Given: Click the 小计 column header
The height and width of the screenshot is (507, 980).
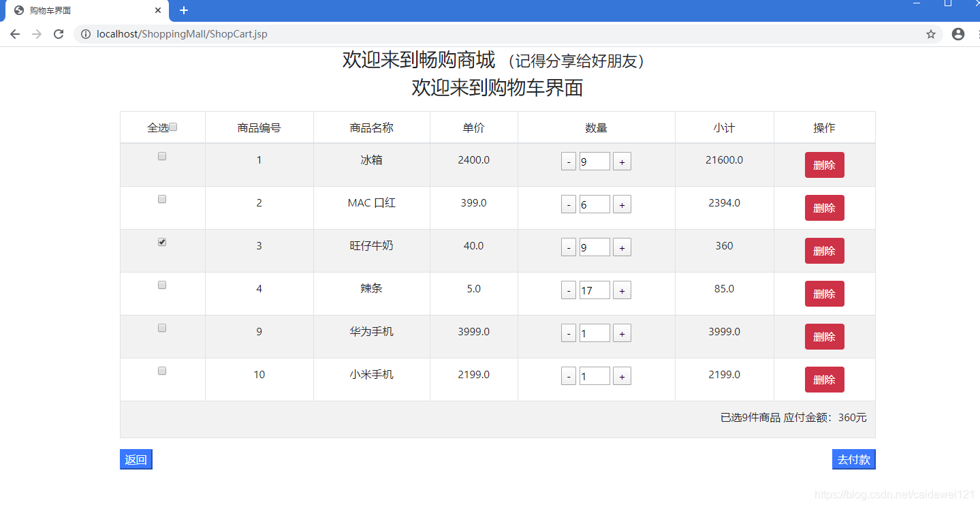Looking at the screenshot, I should (x=725, y=127).
